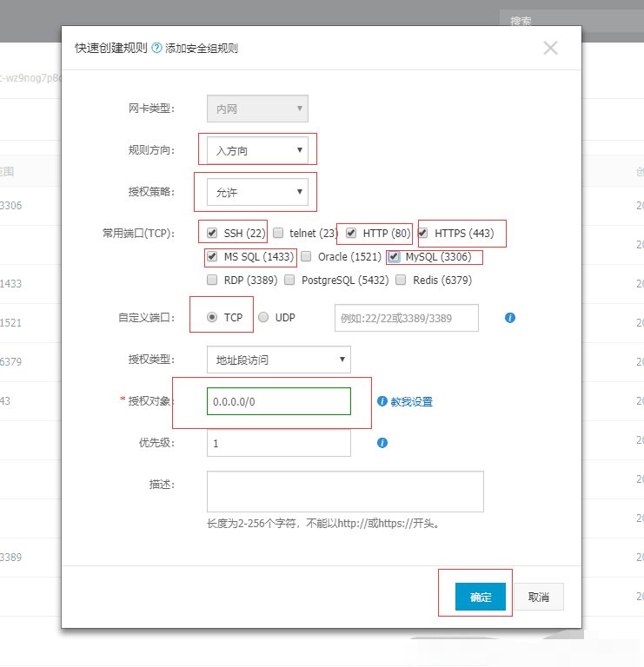Click the 授权对象 input field with 0.0.0.0/0
This screenshot has height=667, width=644.
278,401
